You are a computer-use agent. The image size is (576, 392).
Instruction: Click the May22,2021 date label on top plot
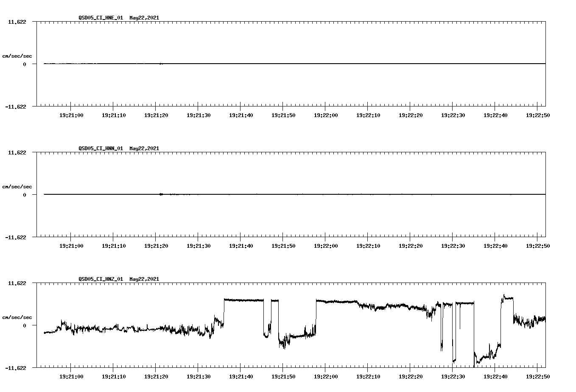click(144, 18)
